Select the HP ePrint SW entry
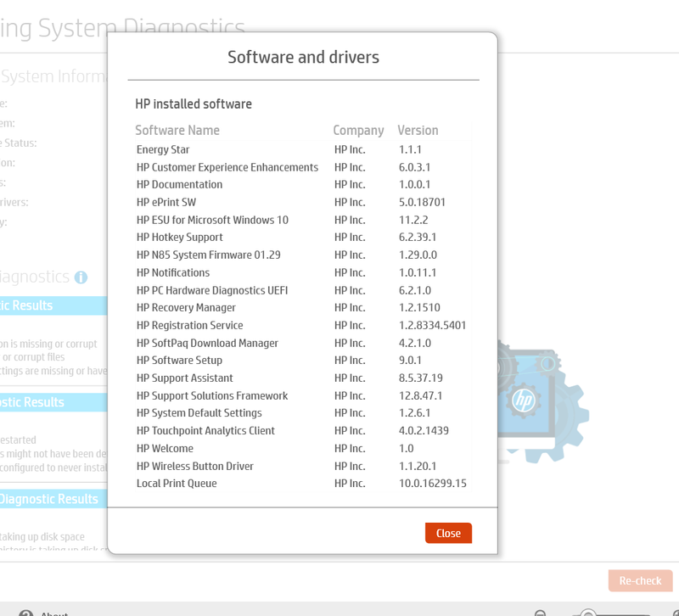The image size is (679, 616). (x=303, y=202)
